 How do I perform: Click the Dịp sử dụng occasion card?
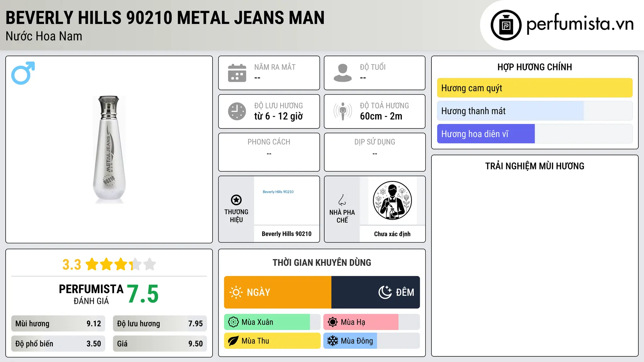[x=375, y=152]
